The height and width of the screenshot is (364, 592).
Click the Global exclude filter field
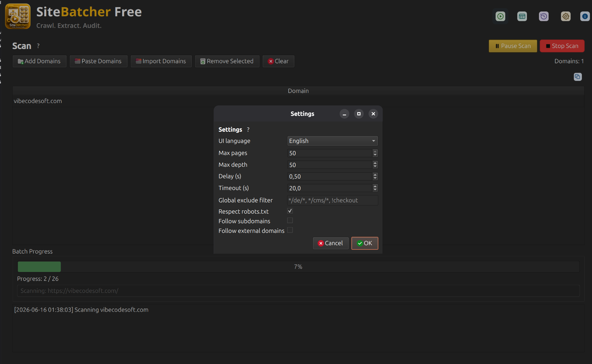(x=332, y=200)
